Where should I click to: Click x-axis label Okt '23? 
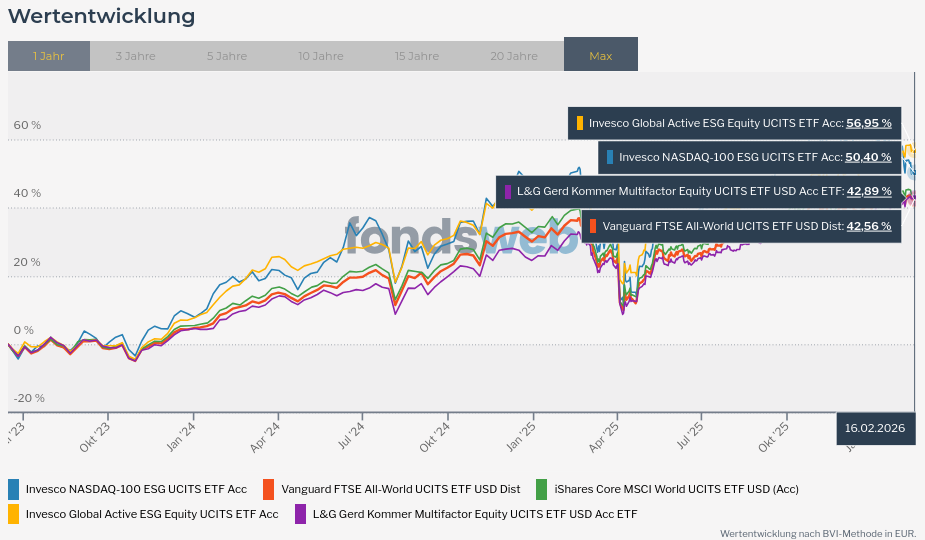coord(94,438)
